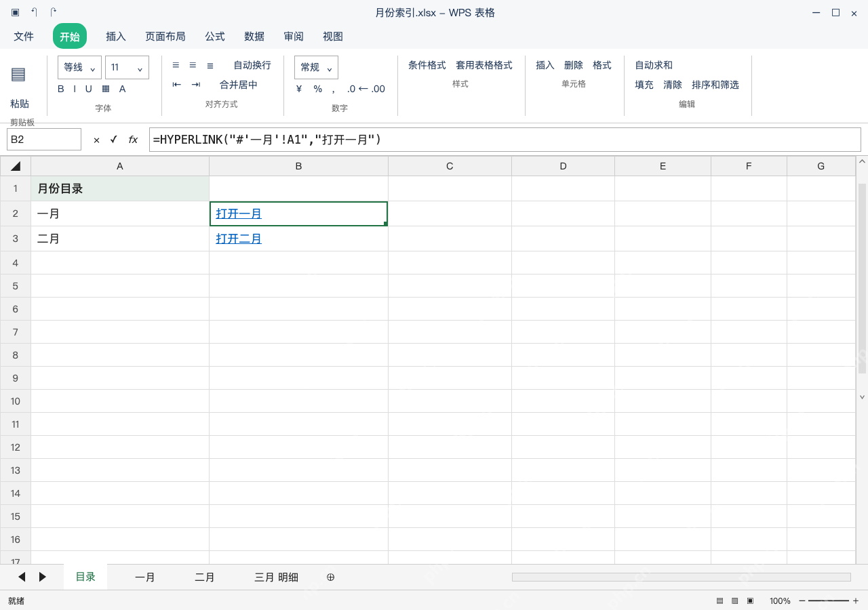The image size is (868, 610).
Task: Decrease indent with the outdent icon
Action: (x=177, y=85)
